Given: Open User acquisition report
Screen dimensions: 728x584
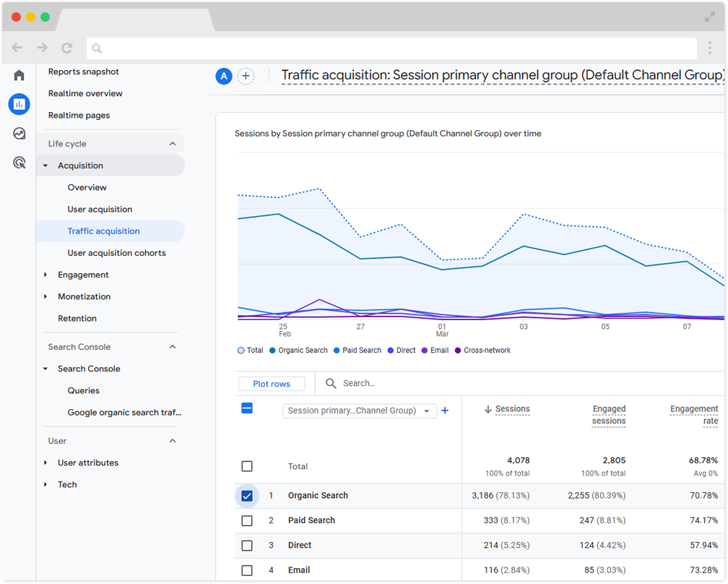Looking at the screenshot, I should 100,209.
